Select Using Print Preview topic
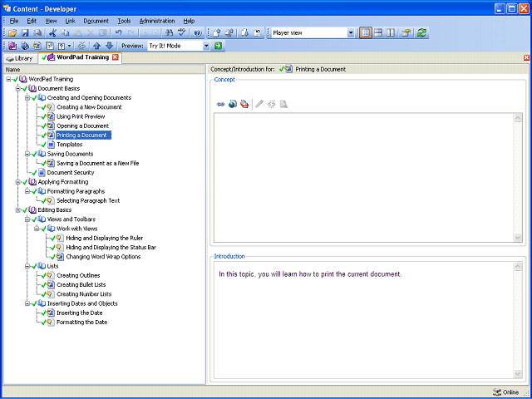The height and width of the screenshot is (399, 532). [x=81, y=116]
